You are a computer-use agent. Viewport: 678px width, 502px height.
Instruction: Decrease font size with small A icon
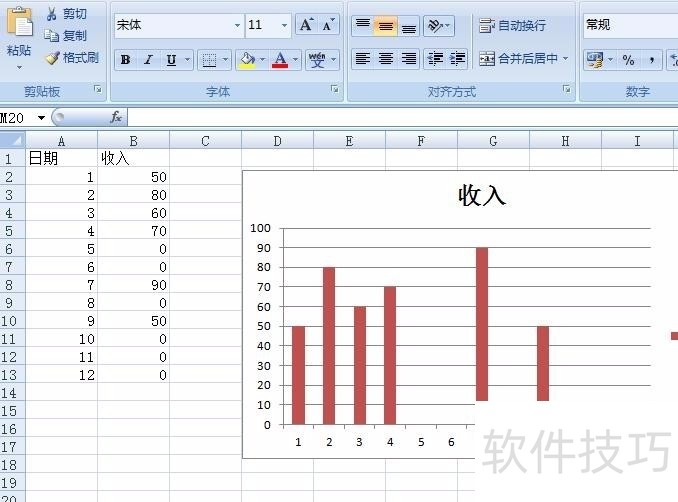point(328,25)
